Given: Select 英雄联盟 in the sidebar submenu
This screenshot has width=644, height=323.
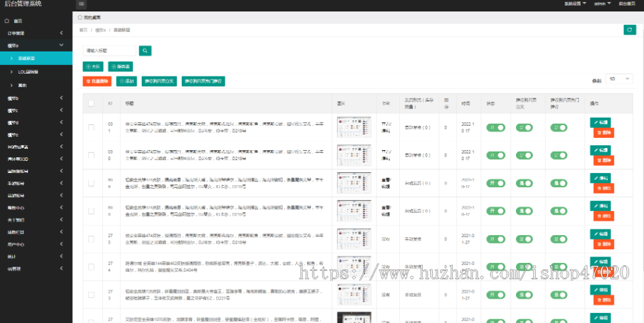Looking at the screenshot, I should click(36, 59).
